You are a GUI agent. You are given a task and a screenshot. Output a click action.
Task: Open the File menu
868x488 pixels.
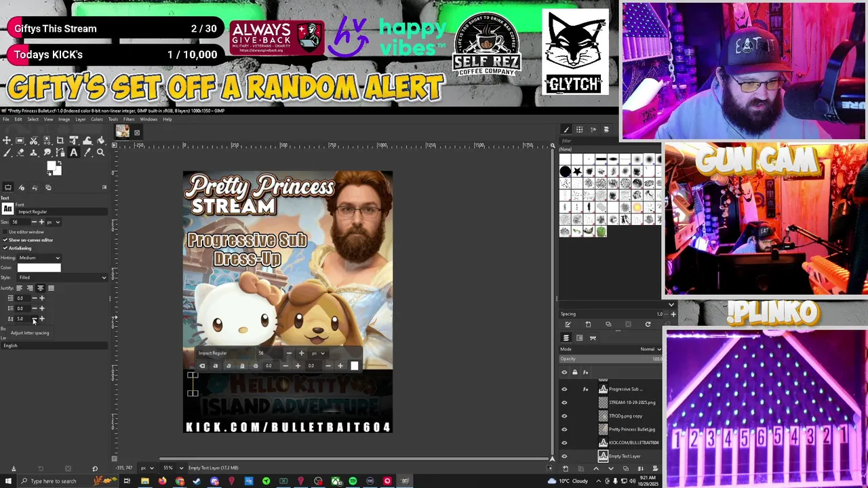click(5, 119)
